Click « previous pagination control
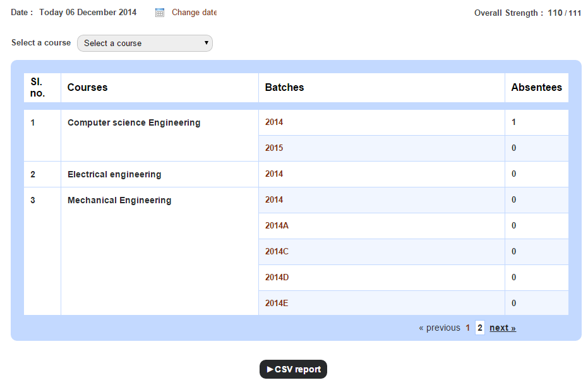Screen dimensions: 588x385 point(440,328)
